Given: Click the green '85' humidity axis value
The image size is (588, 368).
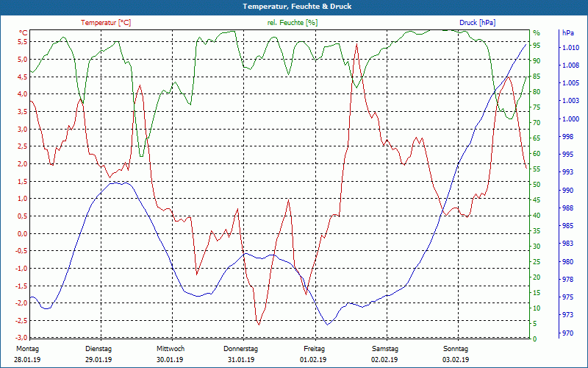Looking at the screenshot, I should click(537, 77).
